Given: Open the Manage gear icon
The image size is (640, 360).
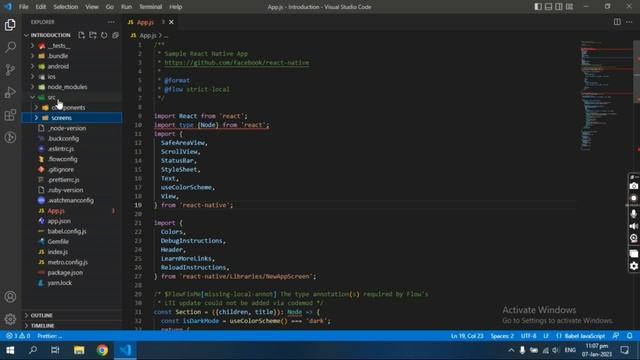Looking at the screenshot, I should coord(10,319).
